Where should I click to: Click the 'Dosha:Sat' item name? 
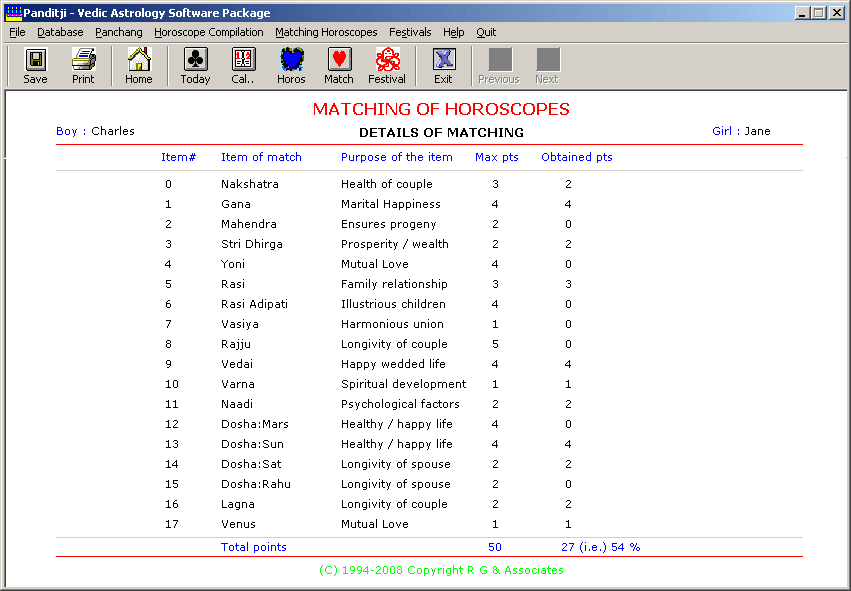251,465
